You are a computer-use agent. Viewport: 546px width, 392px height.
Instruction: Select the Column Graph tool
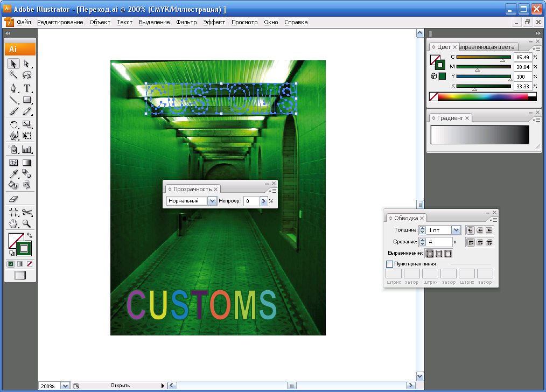(x=27, y=149)
